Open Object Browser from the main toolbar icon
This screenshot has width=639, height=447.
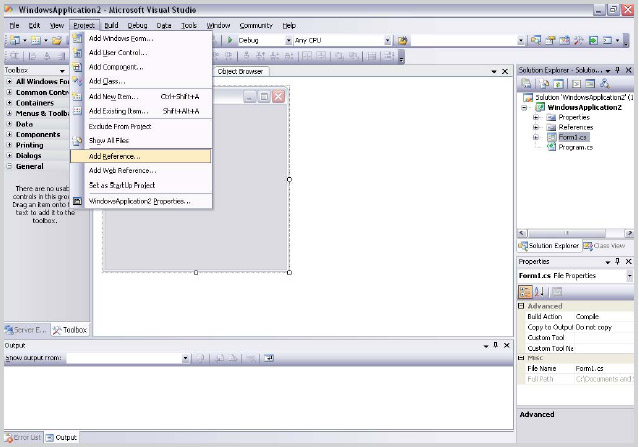click(564, 40)
